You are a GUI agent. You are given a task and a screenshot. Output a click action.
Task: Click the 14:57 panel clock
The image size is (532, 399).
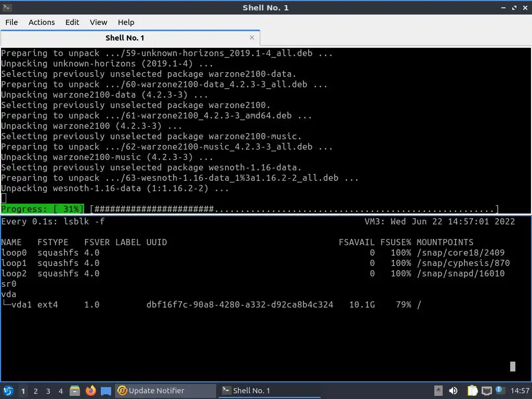coord(520,391)
